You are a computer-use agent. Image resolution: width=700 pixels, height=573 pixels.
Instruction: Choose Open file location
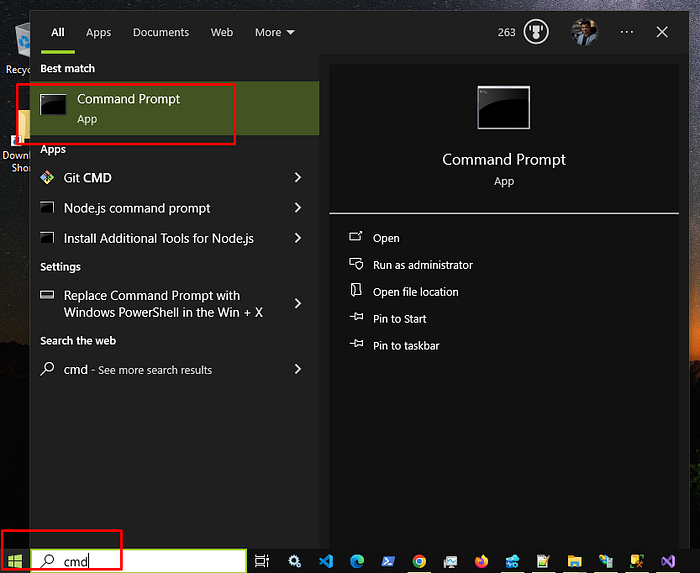[416, 292]
